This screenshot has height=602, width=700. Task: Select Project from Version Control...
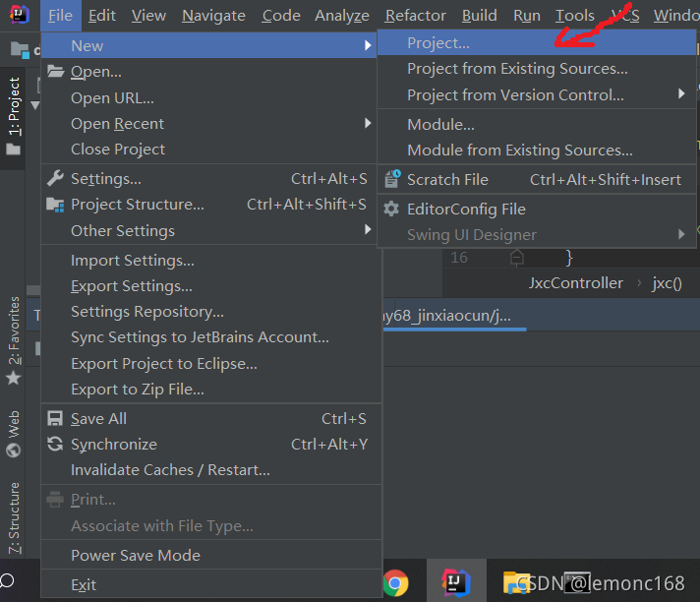click(x=536, y=94)
